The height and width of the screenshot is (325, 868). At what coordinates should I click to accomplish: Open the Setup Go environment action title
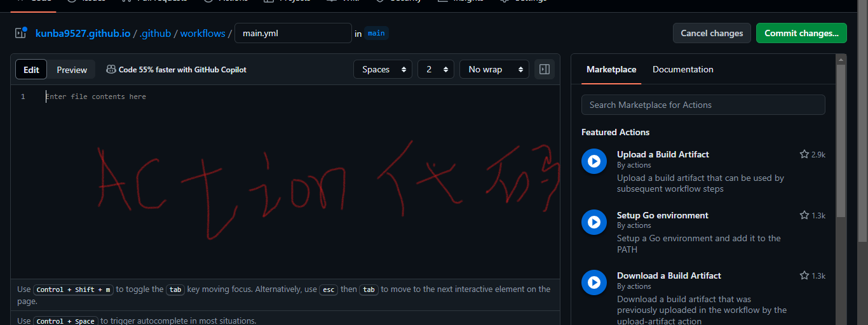pos(663,215)
